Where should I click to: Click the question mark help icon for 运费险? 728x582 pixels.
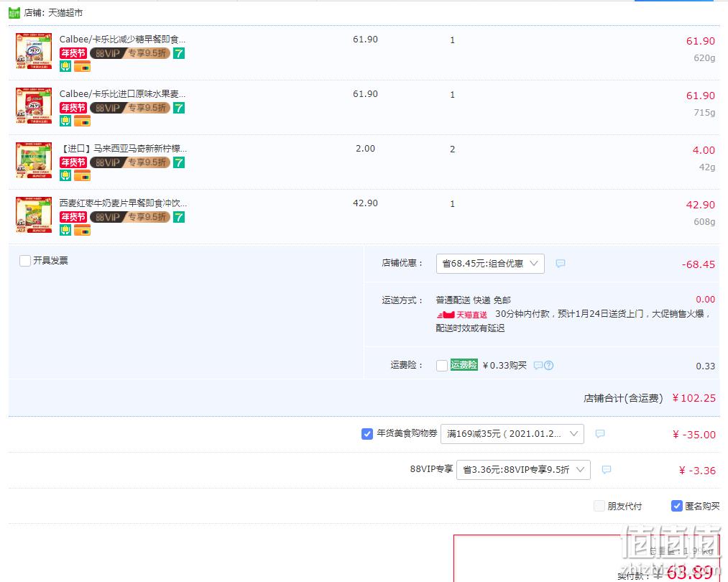click(x=548, y=365)
